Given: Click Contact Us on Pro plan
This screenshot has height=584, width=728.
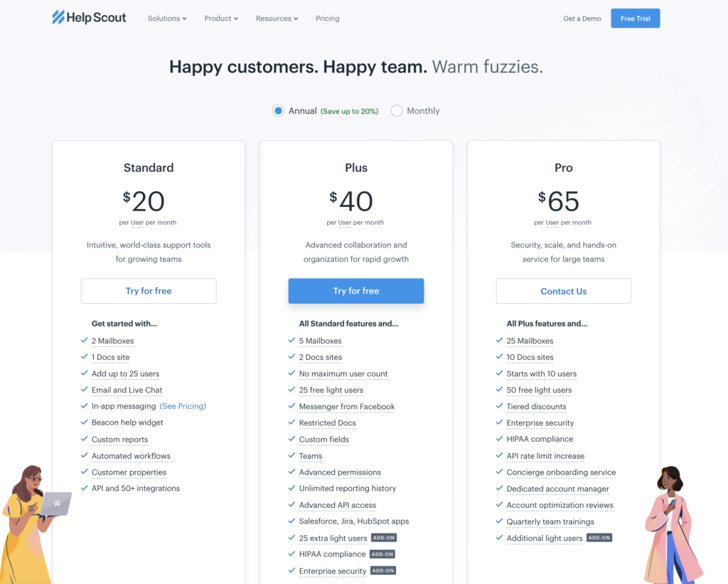Looking at the screenshot, I should (x=564, y=291).
